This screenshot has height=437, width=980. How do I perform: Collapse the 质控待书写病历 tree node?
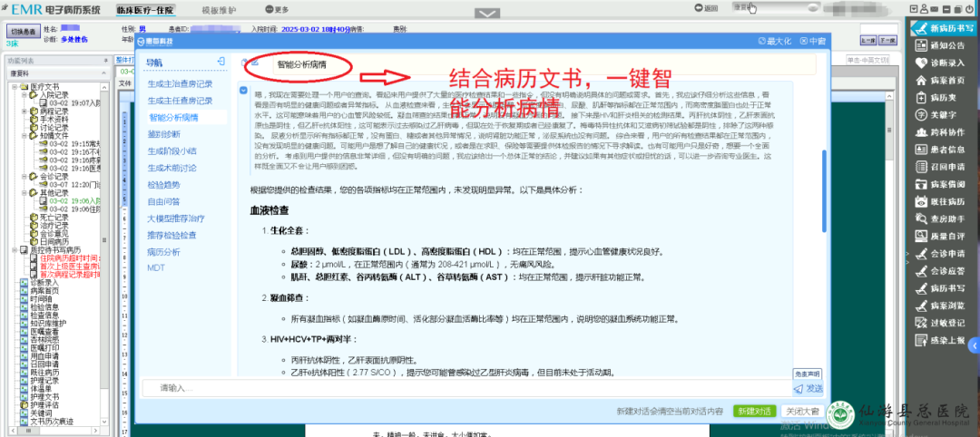15,249
